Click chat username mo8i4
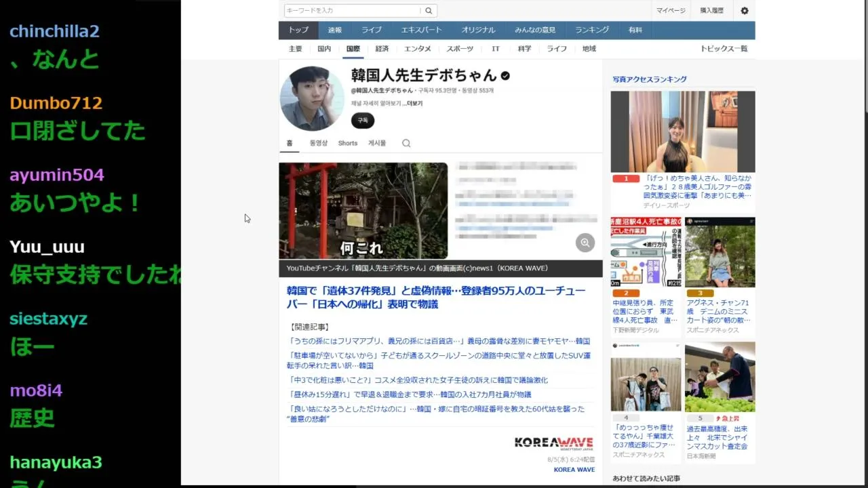The width and height of the screenshot is (868, 488). pos(36,390)
